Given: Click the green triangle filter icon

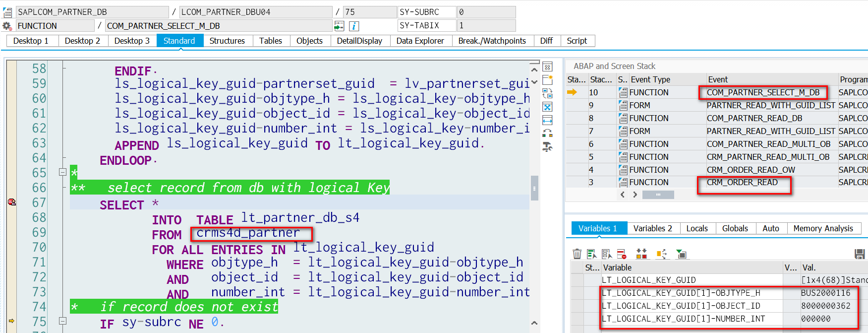Looking at the screenshot, I should 682,254.
